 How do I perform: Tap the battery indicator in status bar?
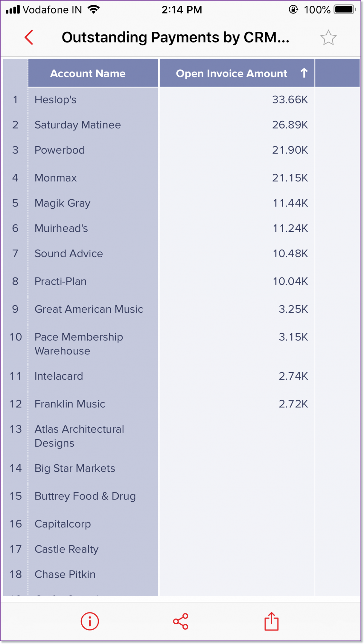tap(344, 10)
